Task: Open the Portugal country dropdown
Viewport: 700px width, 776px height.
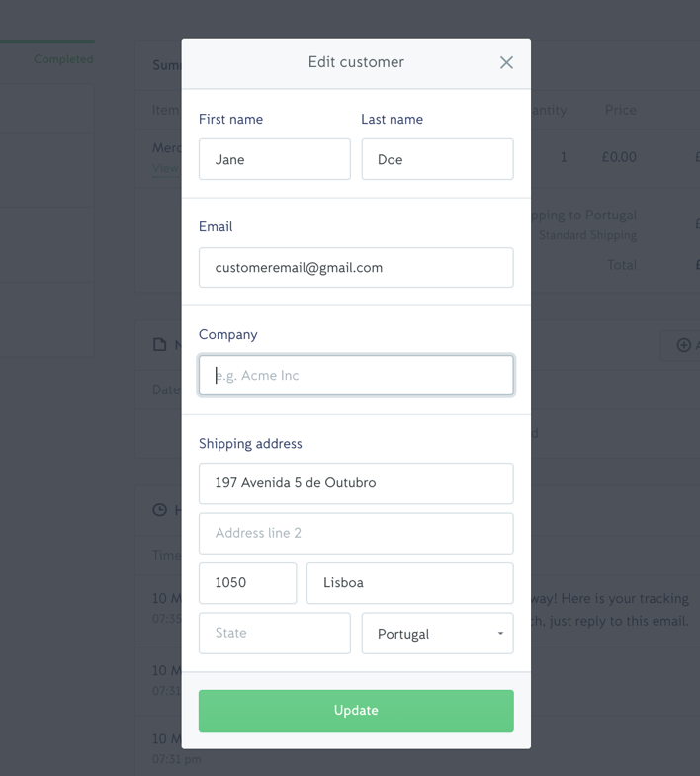Action: (437, 634)
